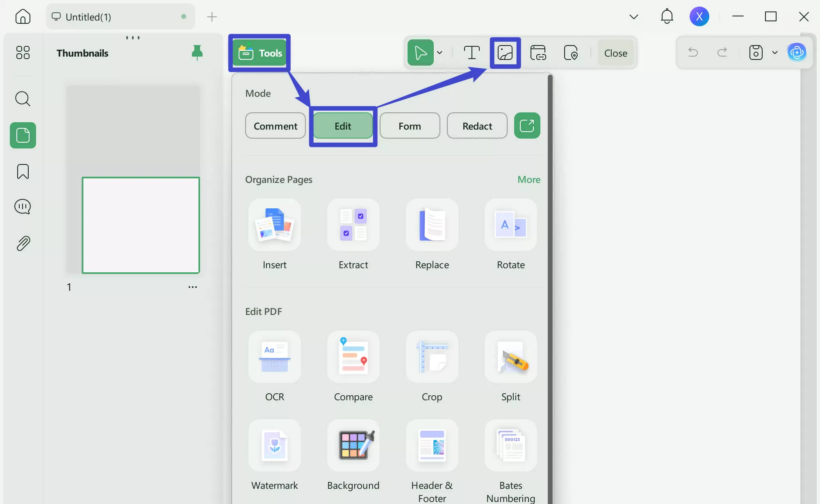Open Search in the left sidebar

click(23, 99)
